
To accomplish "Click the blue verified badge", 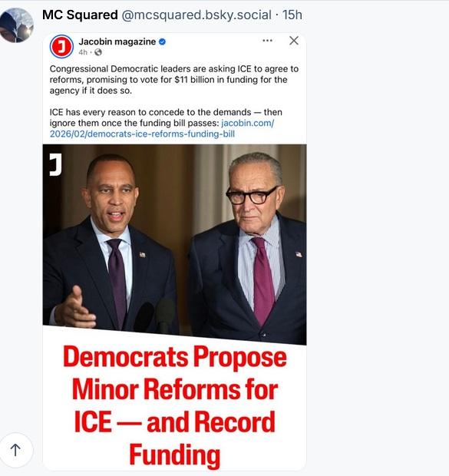I will [x=163, y=41].
